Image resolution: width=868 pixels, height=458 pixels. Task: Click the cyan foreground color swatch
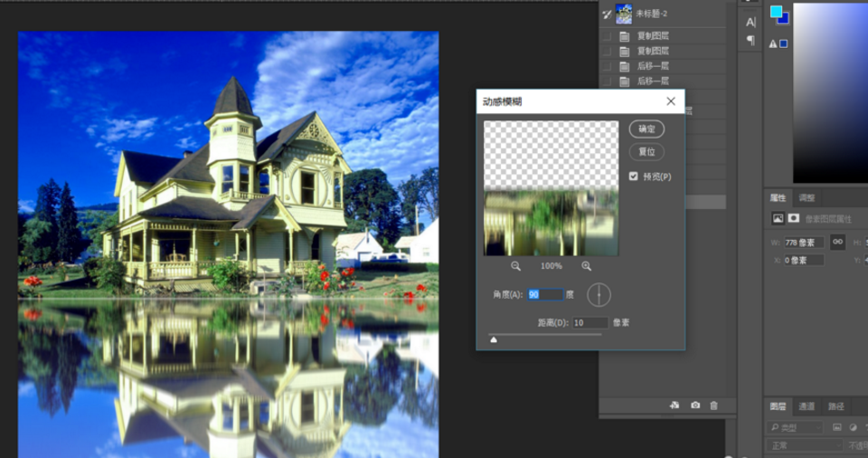pos(775,12)
